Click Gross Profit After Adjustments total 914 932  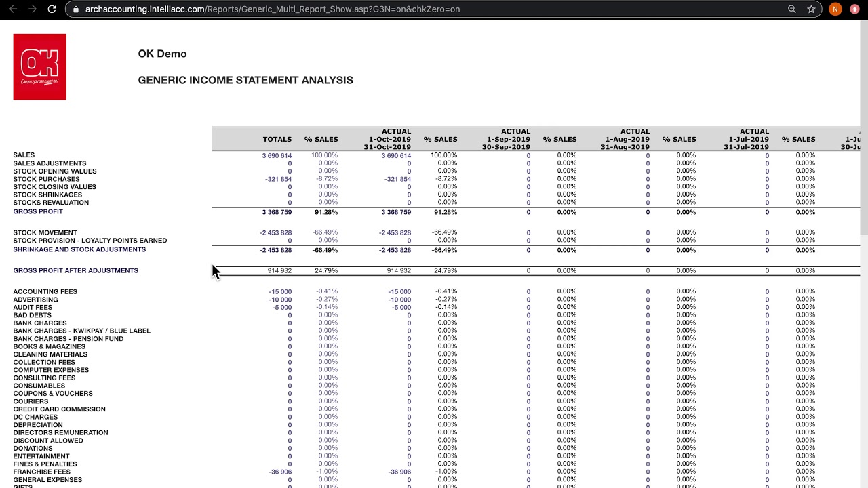click(279, 270)
